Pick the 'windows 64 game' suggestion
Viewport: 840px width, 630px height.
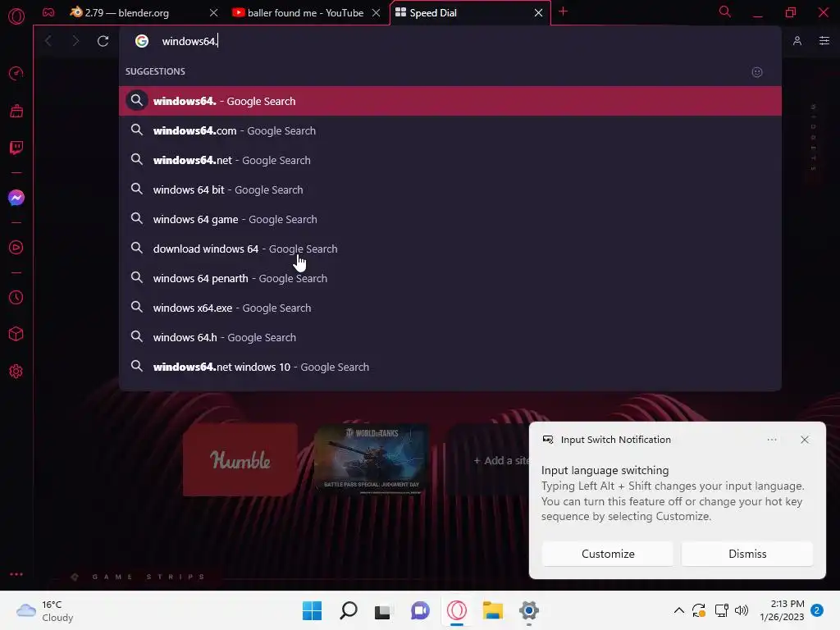coord(450,219)
